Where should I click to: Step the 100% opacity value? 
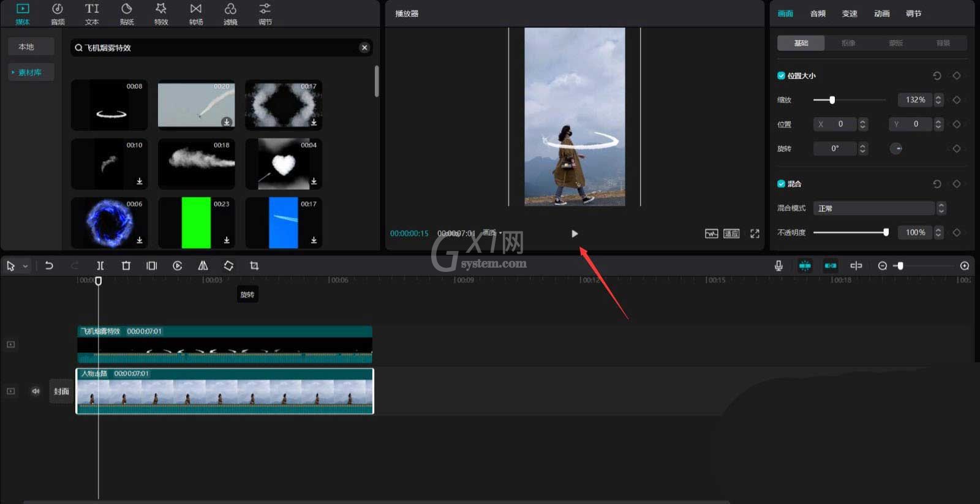pos(938,233)
